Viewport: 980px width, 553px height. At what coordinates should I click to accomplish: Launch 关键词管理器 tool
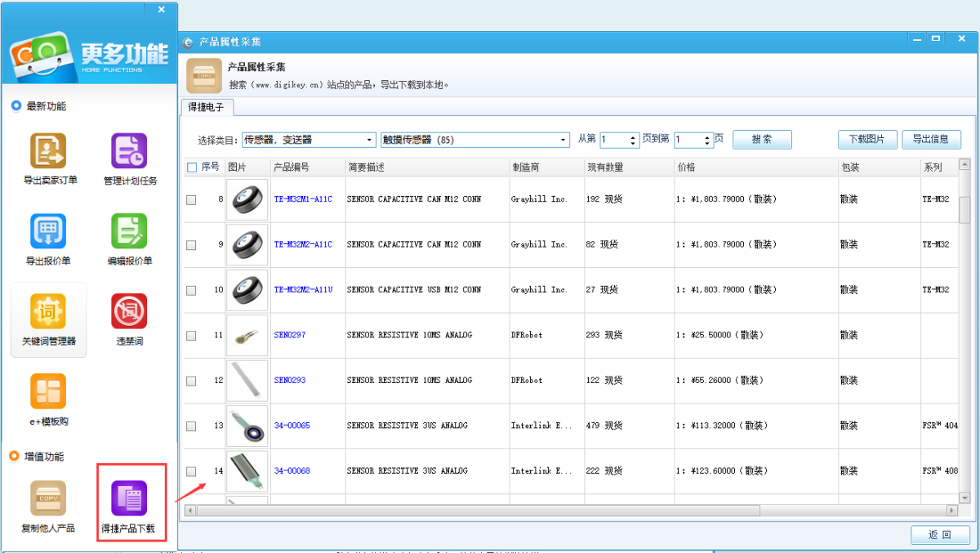48,312
